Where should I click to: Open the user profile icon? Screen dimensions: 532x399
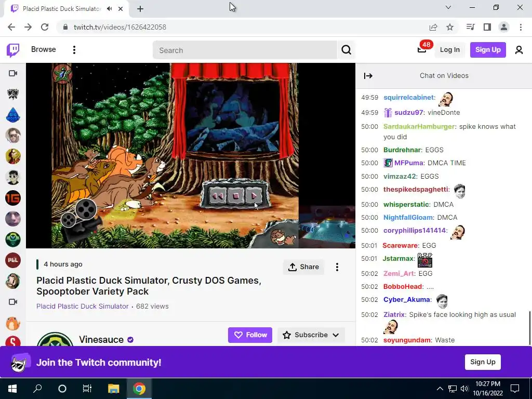pyautogui.click(x=519, y=50)
